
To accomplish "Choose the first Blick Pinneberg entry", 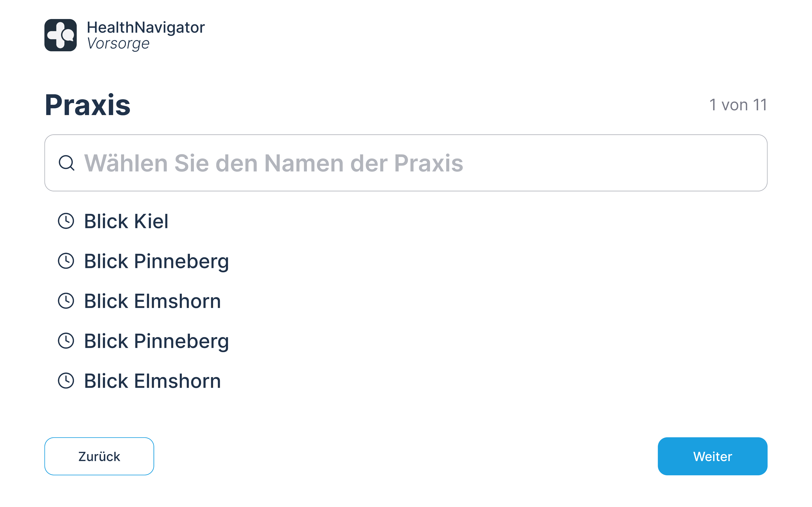I will click(x=156, y=261).
